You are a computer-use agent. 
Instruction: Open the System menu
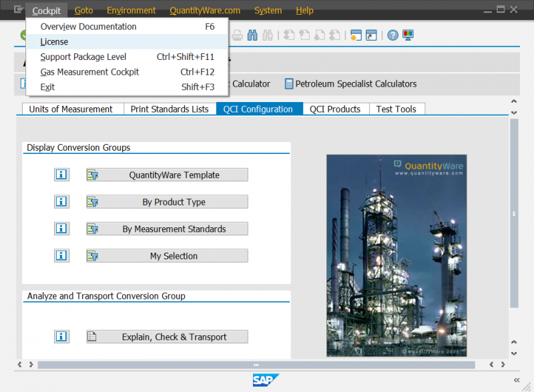[268, 11]
